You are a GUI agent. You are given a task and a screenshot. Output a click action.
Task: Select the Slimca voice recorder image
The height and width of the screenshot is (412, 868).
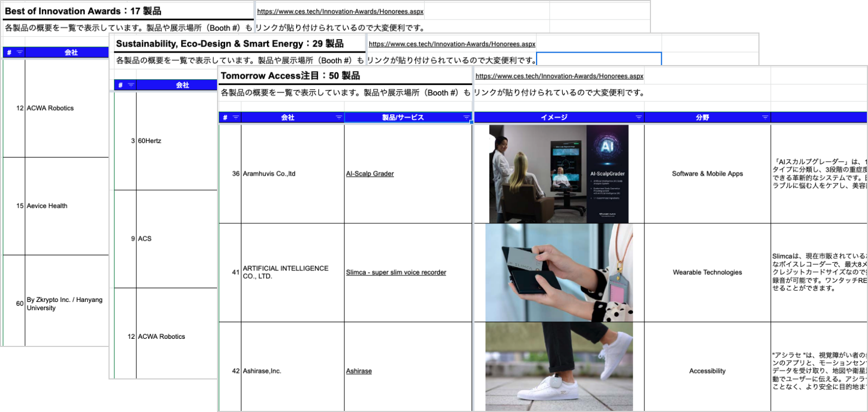coord(559,273)
